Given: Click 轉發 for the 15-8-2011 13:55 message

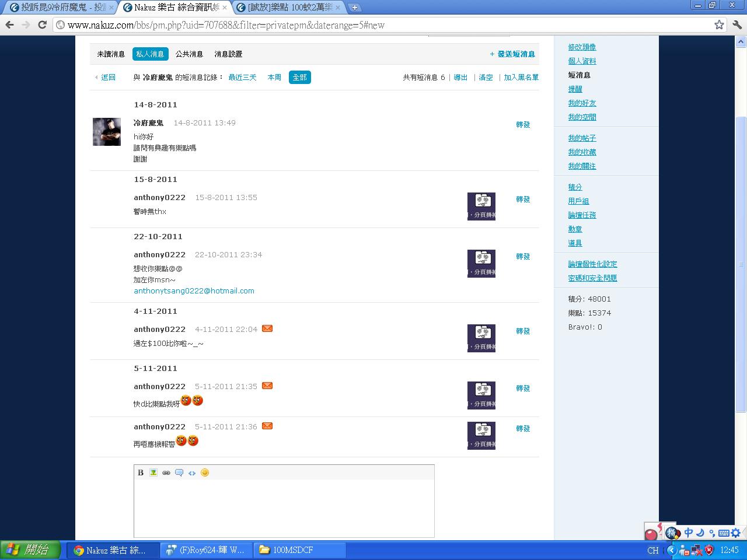Looking at the screenshot, I should coord(523,199).
